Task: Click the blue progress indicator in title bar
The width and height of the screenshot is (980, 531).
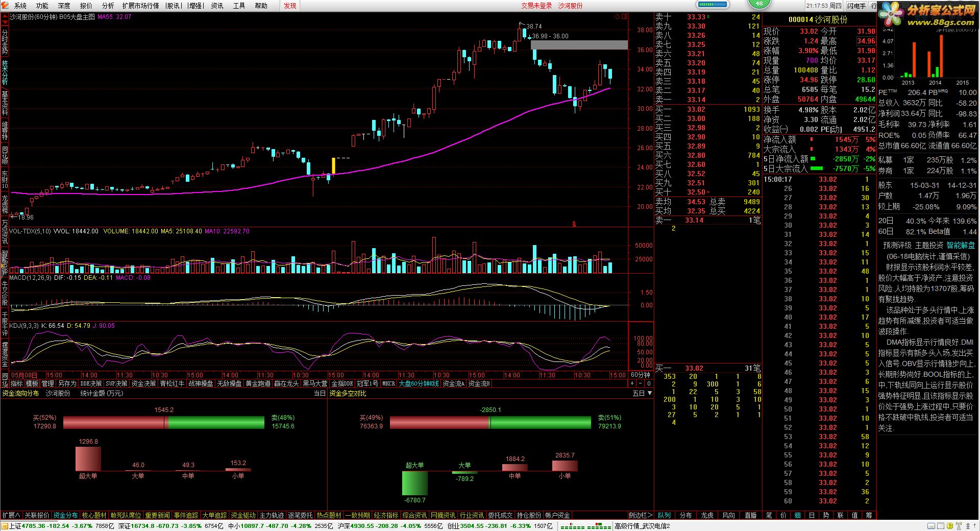Action: pyautogui.click(x=713, y=4)
